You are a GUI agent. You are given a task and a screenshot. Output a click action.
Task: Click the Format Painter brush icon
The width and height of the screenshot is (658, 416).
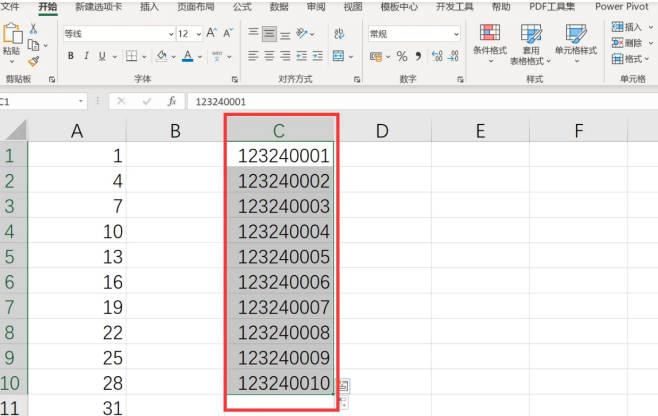(x=34, y=61)
